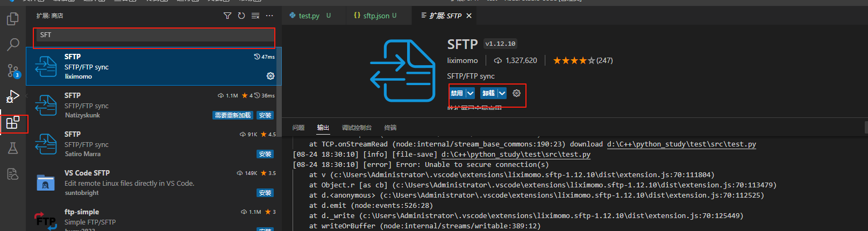Refresh the extensions list
Screen dimensions: 868x231
click(241, 16)
